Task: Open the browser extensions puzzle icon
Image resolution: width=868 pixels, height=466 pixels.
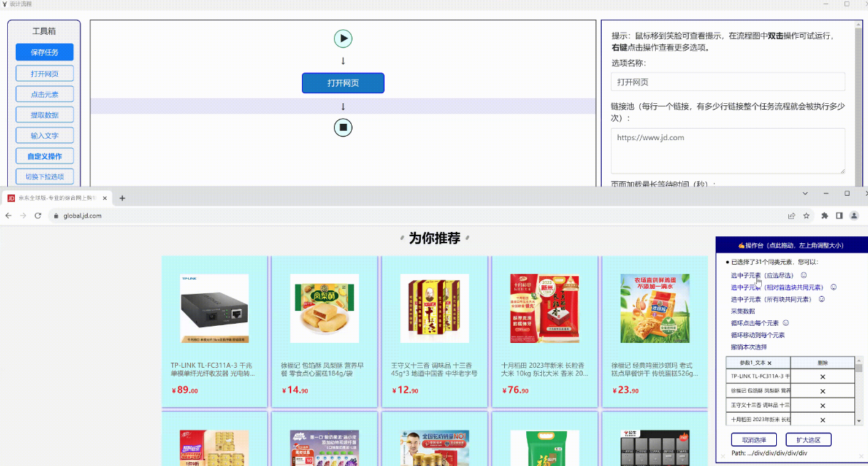Action: (x=825, y=216)
